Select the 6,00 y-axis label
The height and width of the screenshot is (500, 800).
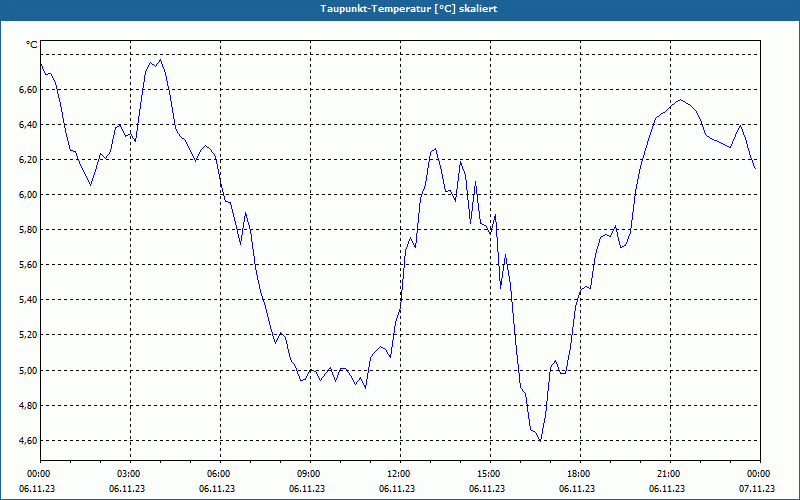pos(28,195)
